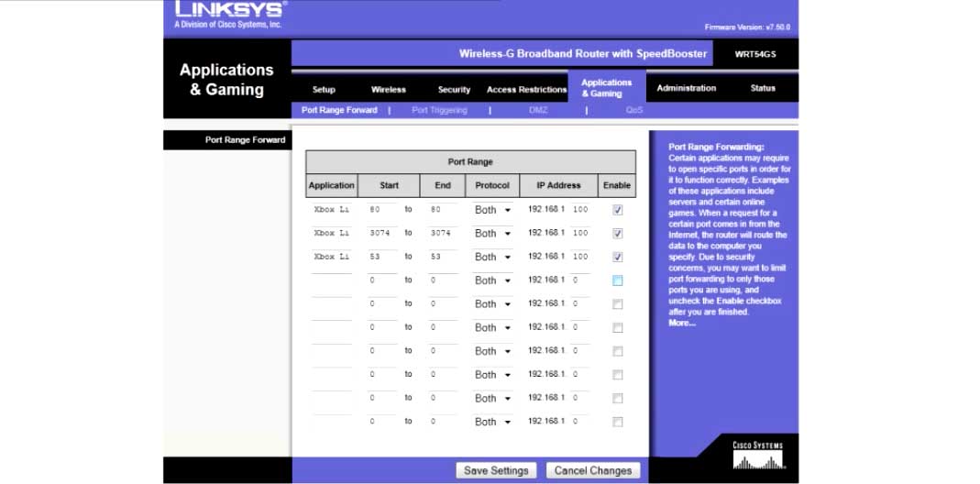Viewport: 980px width, 484px height.
Task: Click Save Settings button
Action: pyautogui.click(x=496, y=471)
